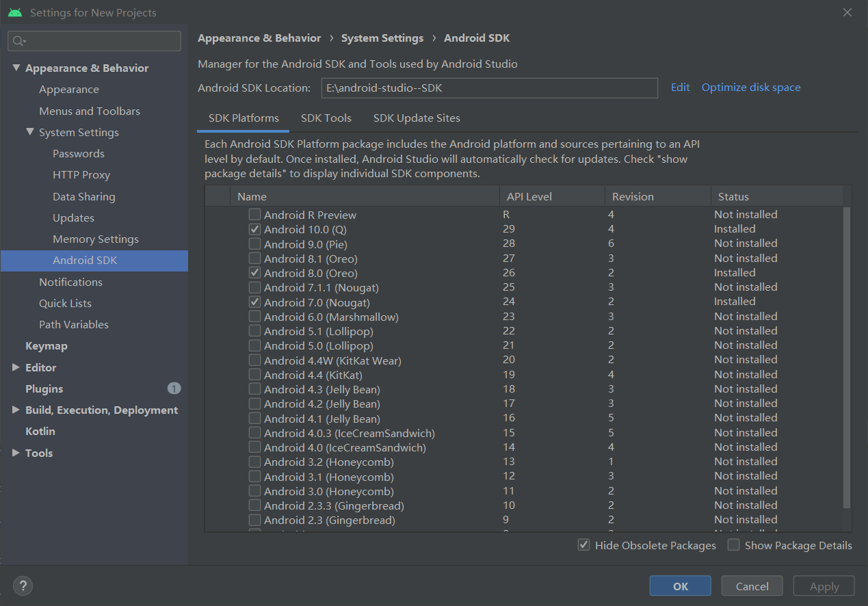Click System Settings in the breadcrumb

[x=382, y=38]
